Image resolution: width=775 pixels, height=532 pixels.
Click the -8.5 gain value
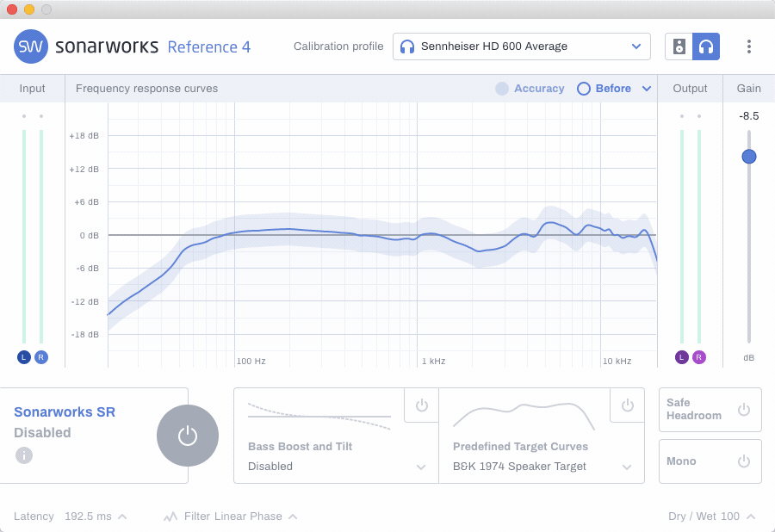[x=749, y=116]
